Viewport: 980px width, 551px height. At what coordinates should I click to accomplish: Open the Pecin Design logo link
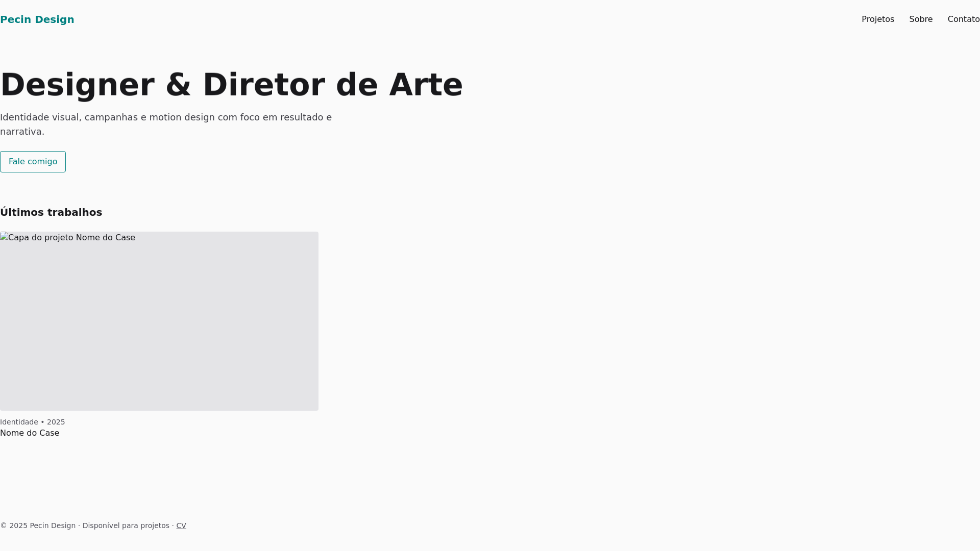[x=37, y=19]
